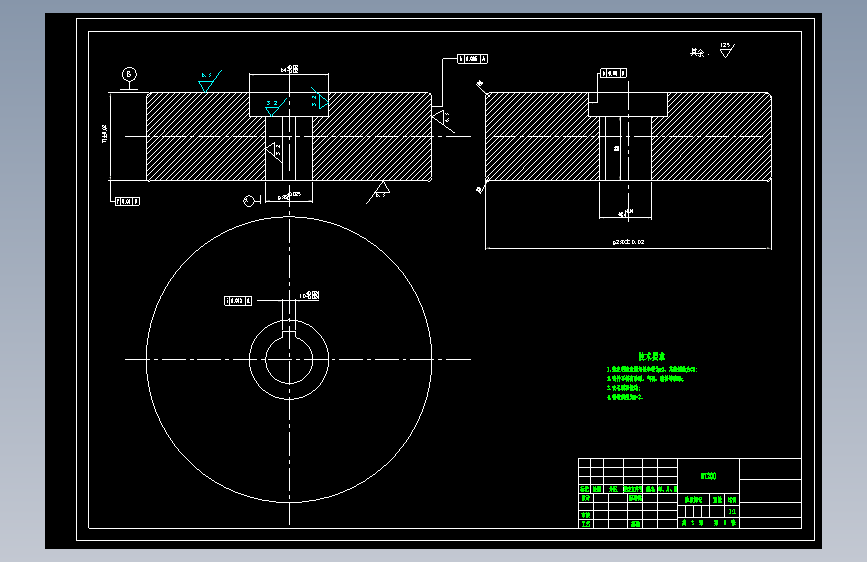Click the tolerance frame at bottom-left of section view
This screenshot has width=867, height=562.
click(127, 201)
